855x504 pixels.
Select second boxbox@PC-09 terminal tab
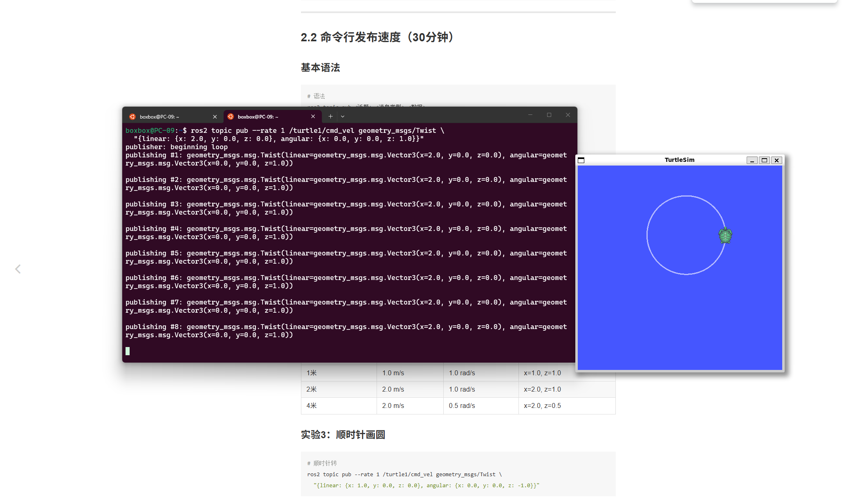(x=272, y=116)
